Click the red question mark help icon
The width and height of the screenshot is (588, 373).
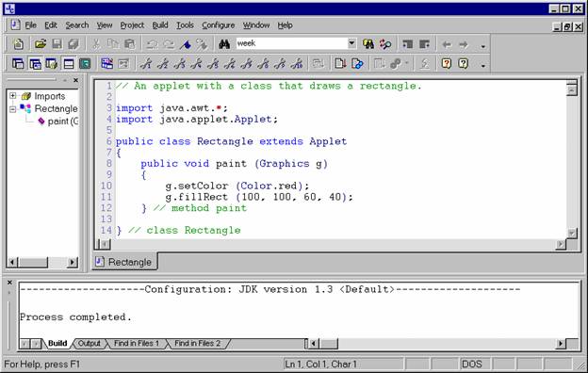click(x=447, y=64)
